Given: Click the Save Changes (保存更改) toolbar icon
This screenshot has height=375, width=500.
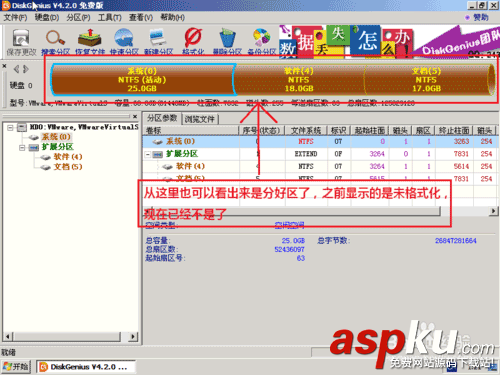Looking at the screenshot, I should coord(21,42).
